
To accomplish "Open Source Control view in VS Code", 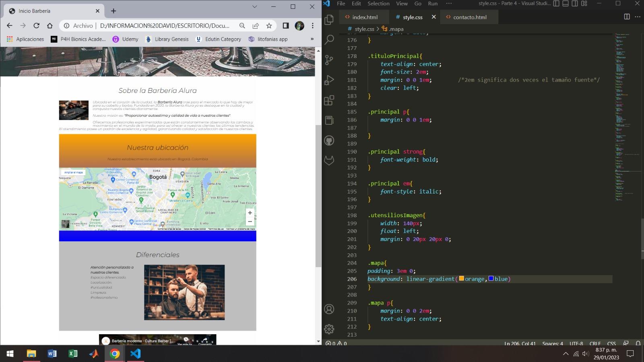I will [x=329, y=60].
